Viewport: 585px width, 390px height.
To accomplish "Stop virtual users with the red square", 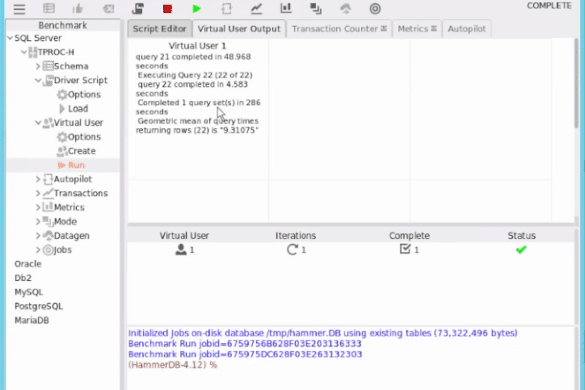I will click(168, 9).
